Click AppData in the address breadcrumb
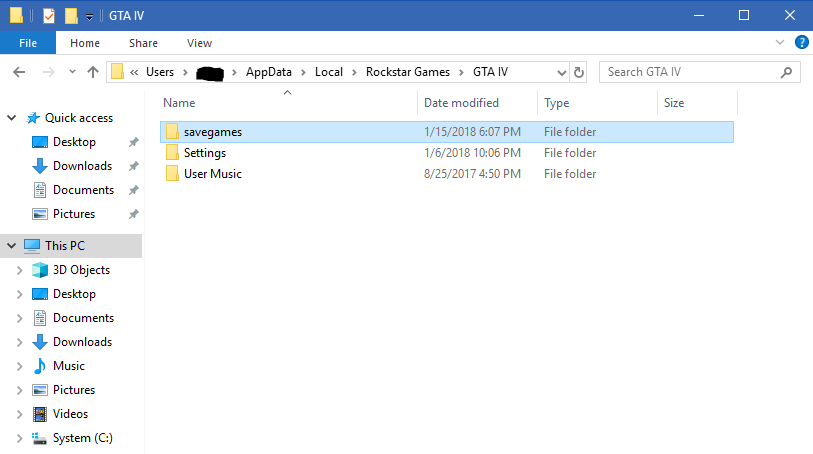The height and width of the screenshot is (454, 813). click(269, 72)
